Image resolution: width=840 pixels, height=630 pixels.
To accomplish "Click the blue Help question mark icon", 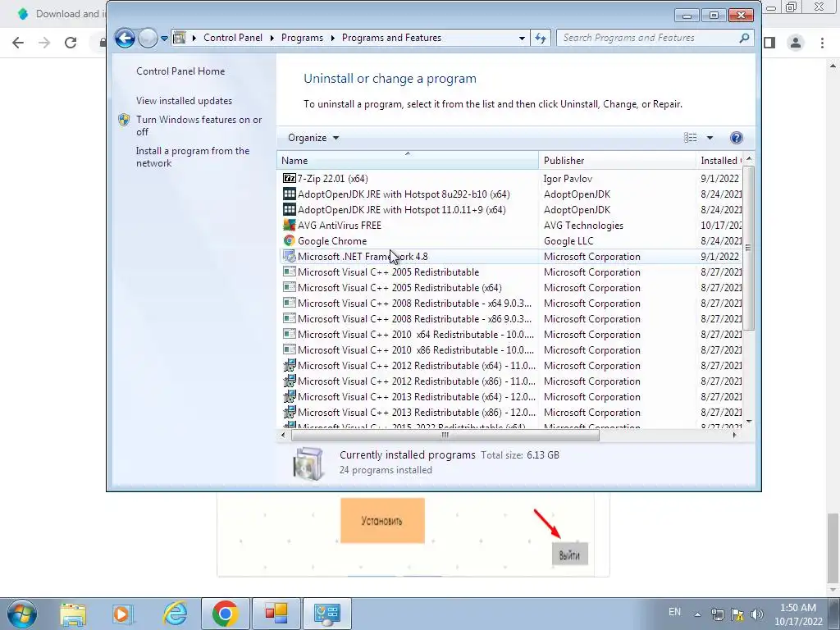I will pos(737,138).
